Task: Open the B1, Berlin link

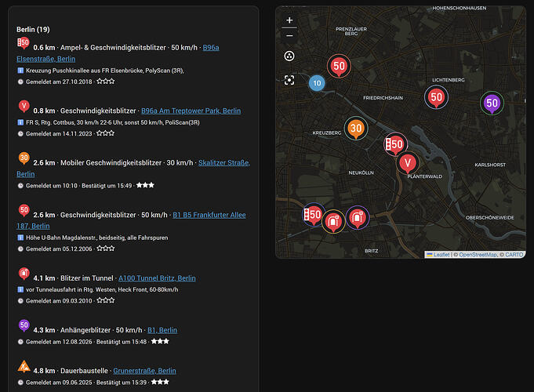Action: (162, 330)
